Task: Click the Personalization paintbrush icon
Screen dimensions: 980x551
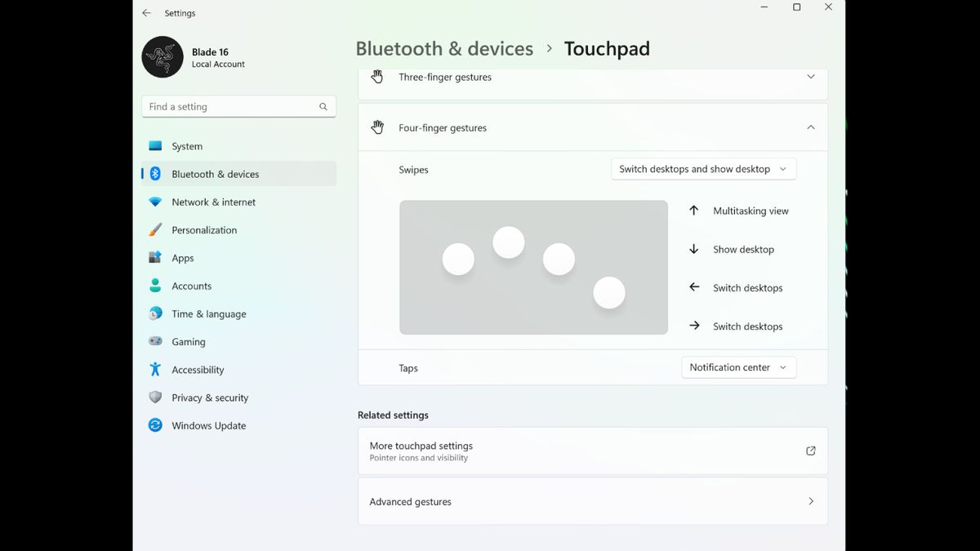Action: (155, 229)
